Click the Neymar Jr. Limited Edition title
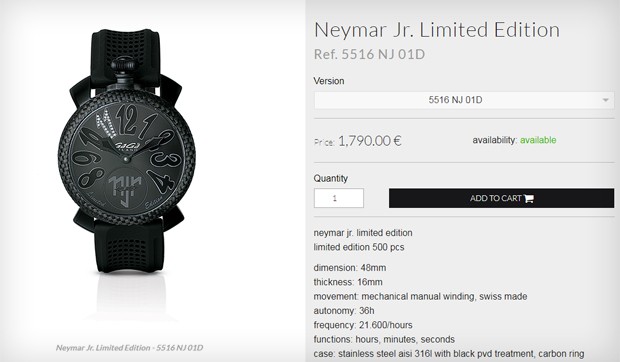 point(437,30)
